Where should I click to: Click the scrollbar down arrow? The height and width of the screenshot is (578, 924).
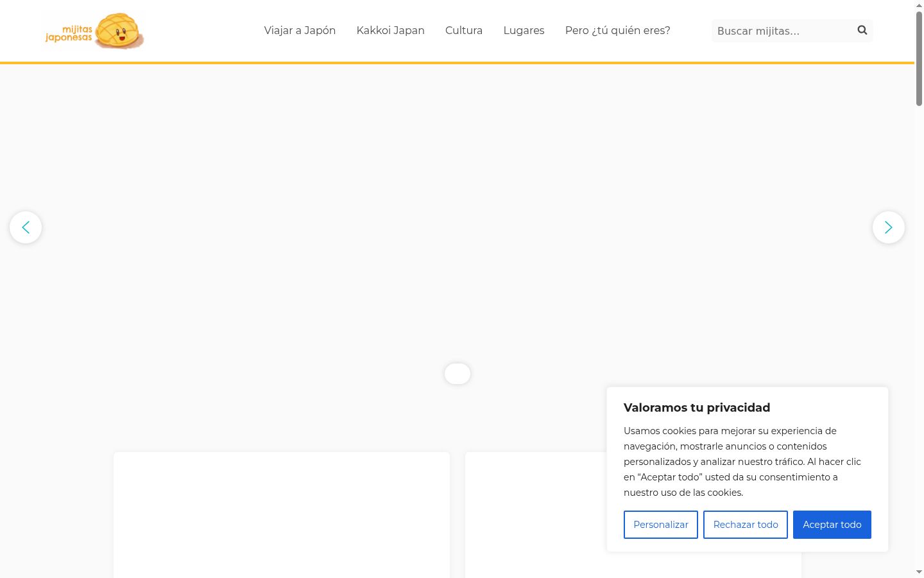click(x=919, y=572)
